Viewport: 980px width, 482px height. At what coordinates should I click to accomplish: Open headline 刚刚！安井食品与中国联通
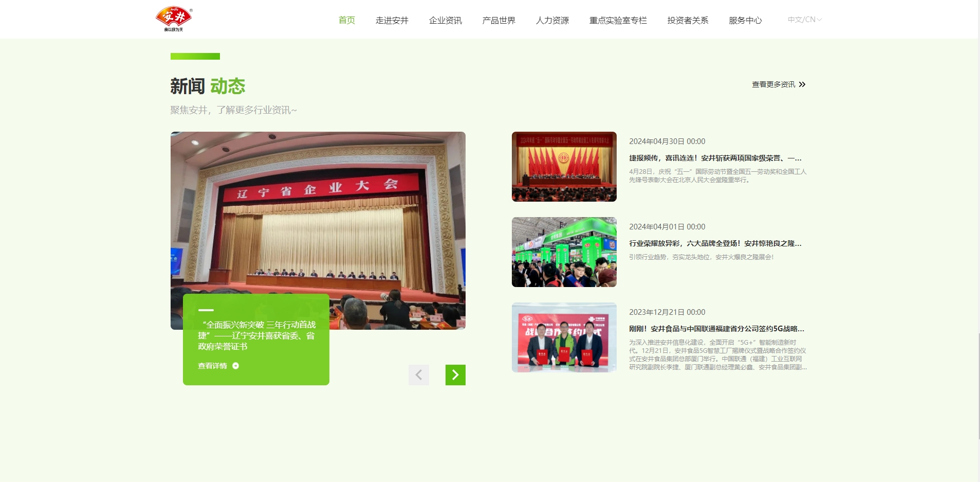click(x=717, y=329)
